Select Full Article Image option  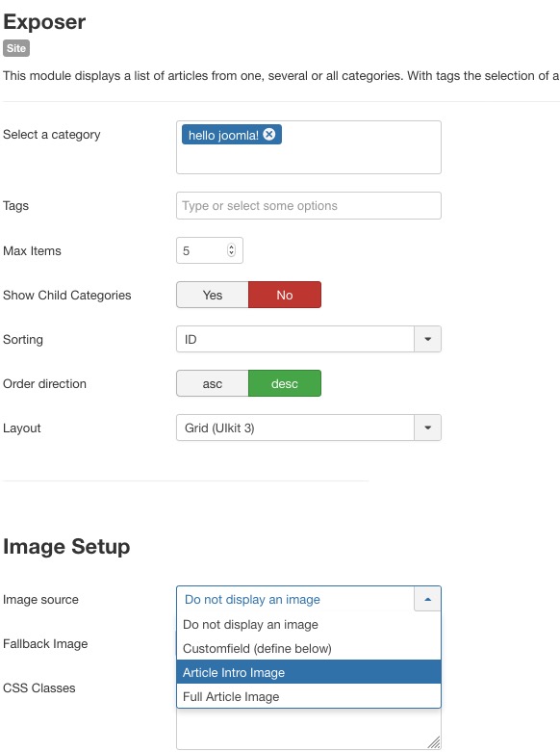tap(309, 696)
